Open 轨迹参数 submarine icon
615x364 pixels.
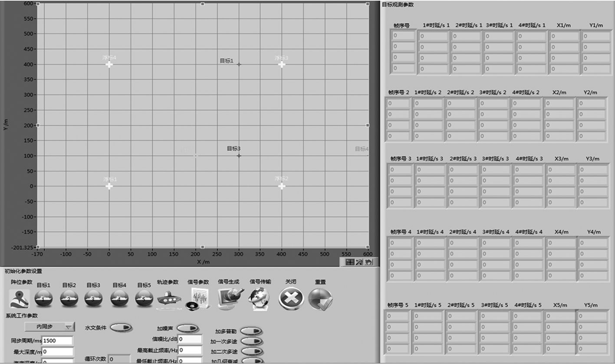168,298
